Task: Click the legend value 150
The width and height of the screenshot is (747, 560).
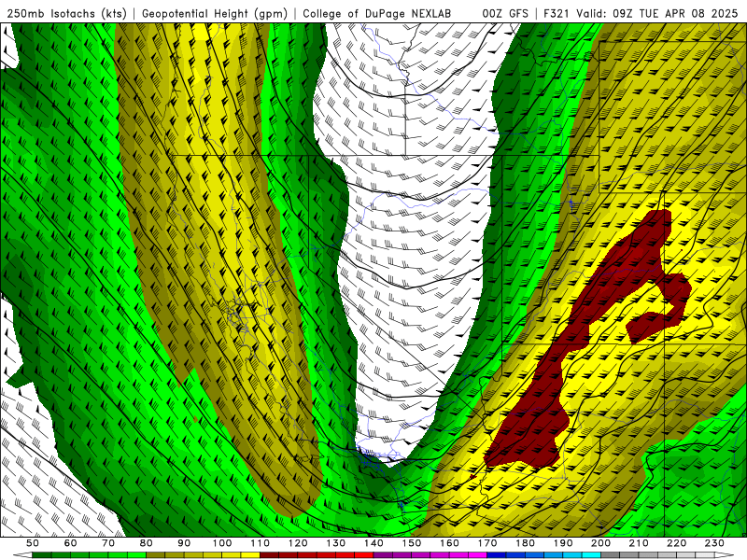Action: tap(411, 543)
